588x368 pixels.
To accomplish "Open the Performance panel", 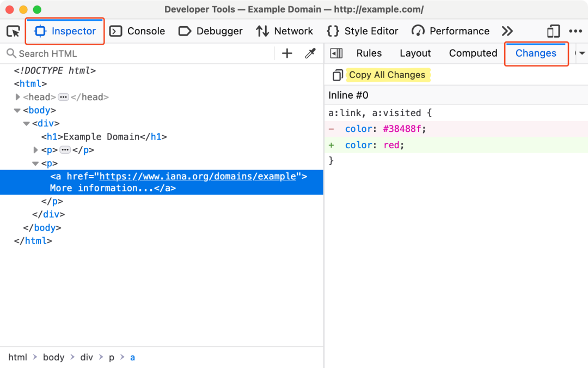I will point(450,31).
